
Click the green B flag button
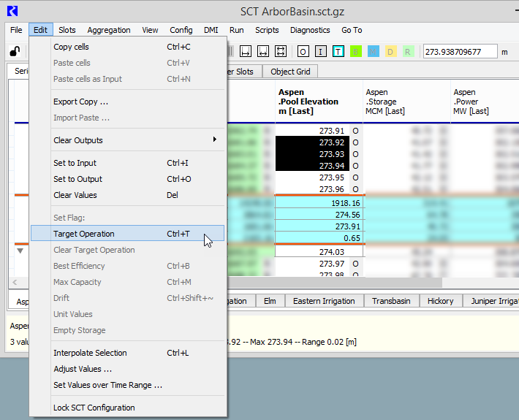click(x=356, y=51)
